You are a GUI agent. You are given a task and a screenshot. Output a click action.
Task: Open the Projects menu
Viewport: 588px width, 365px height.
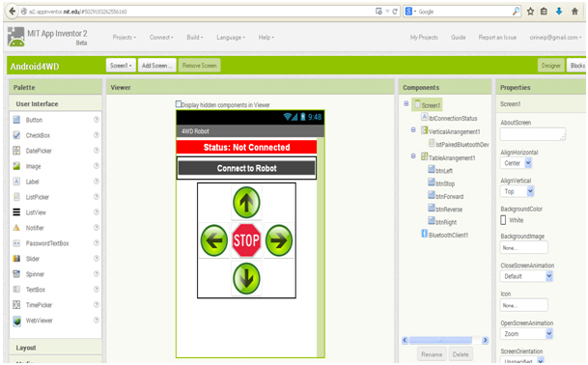[125, 38]
